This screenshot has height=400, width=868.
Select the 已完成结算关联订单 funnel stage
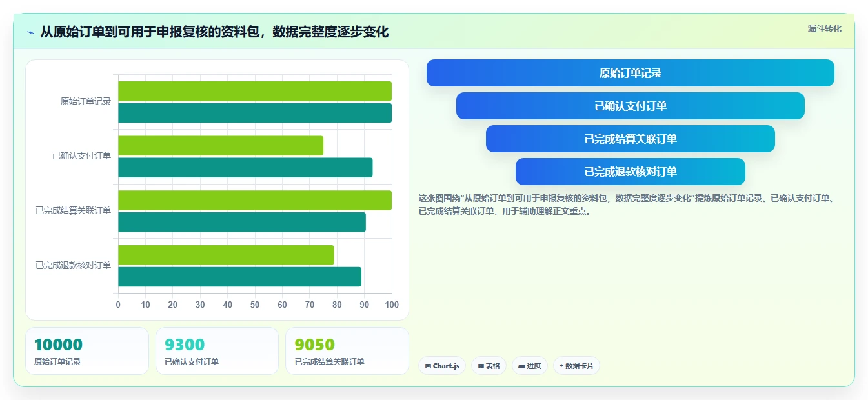point(631,139)
